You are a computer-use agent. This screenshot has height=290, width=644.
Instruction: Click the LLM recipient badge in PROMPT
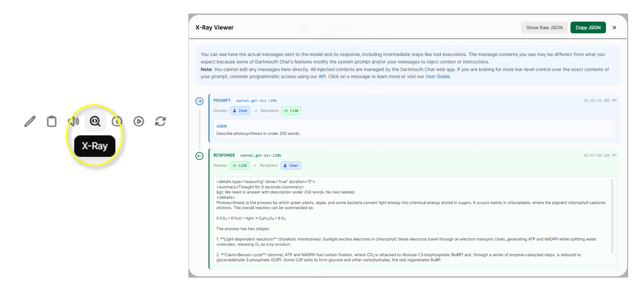pos(291,111)
